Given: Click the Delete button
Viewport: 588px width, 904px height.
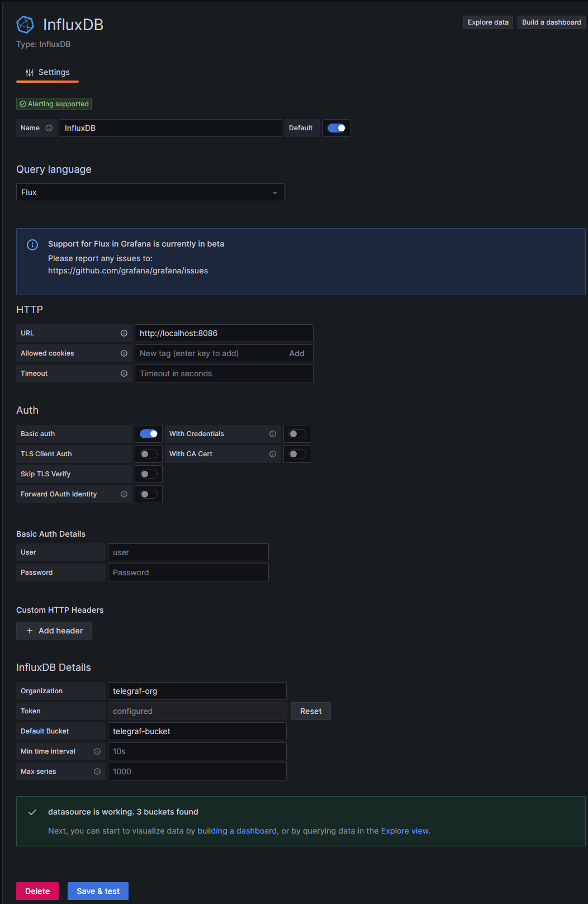Looking at the screenshot, I should 37,891.
